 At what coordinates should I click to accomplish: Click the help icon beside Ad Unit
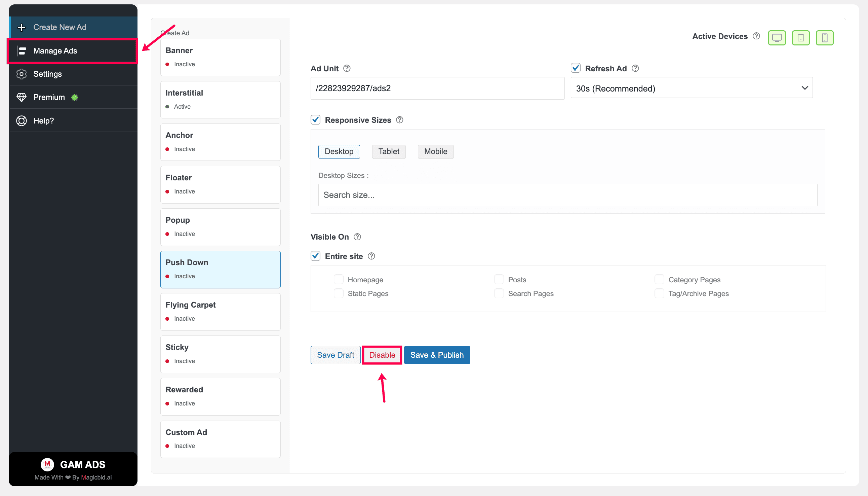347,68
